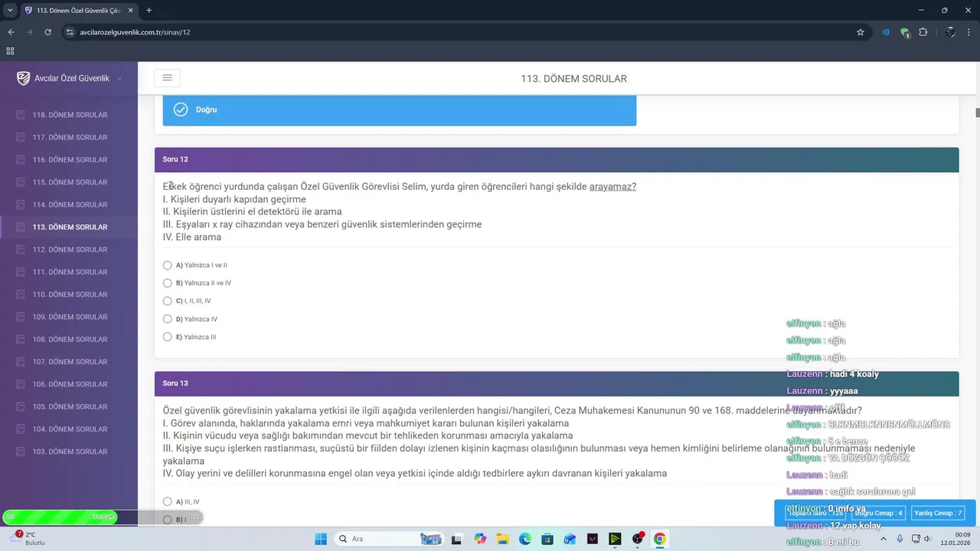
Task: Open the tab search dropdown arrow
Action: (x=10, y=11)
